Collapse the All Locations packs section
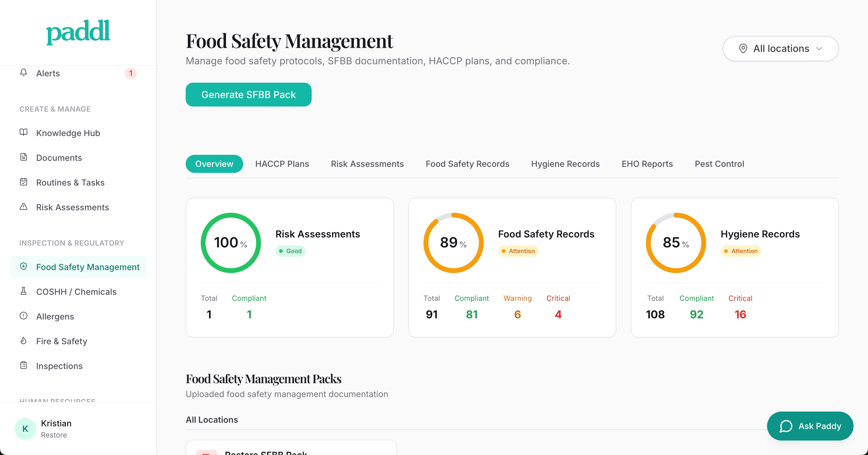The height and width of the screenshot is (455, 868). click(x=212, y=420)
